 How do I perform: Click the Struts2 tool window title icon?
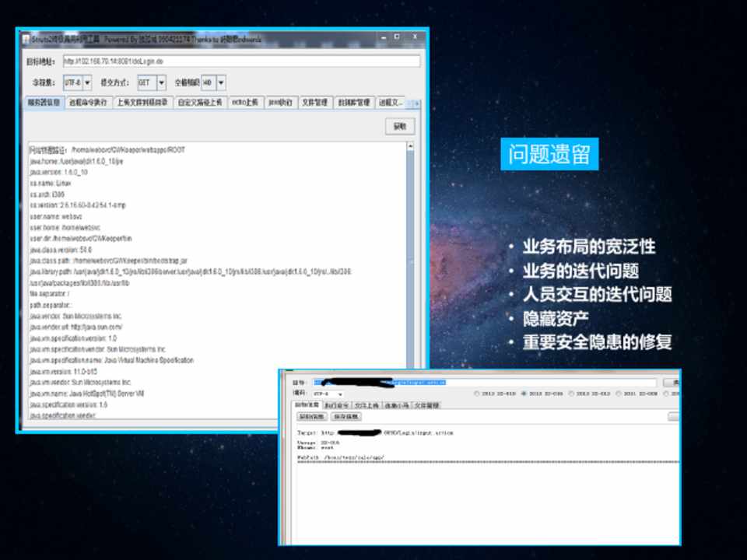(x=25, y=39)
